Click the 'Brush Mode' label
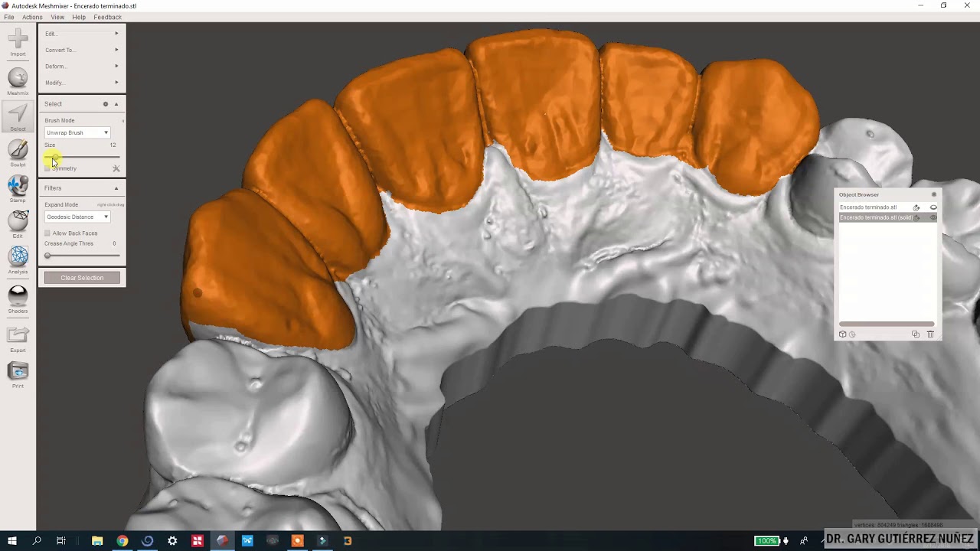The image size is (980, 551). point(60,121)
